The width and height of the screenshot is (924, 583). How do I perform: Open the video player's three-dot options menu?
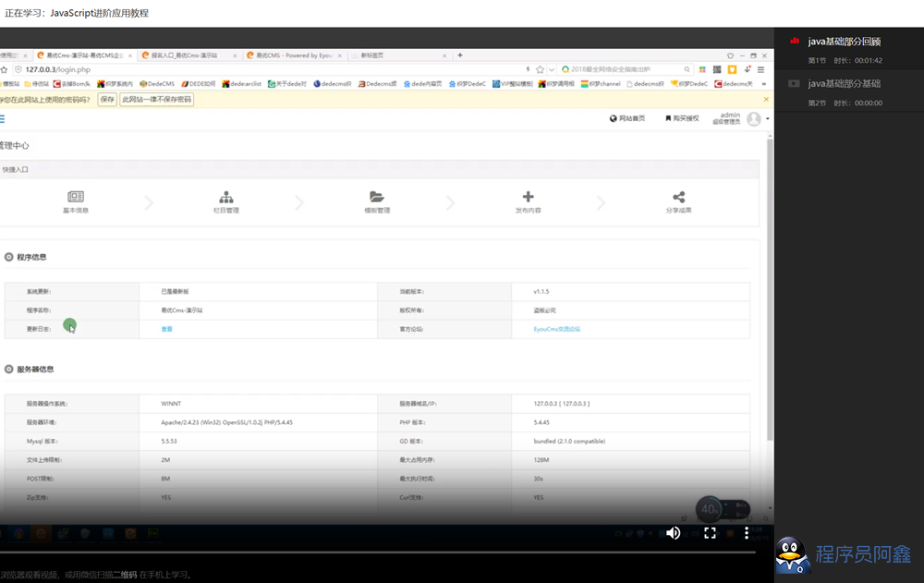coord(747,533)
